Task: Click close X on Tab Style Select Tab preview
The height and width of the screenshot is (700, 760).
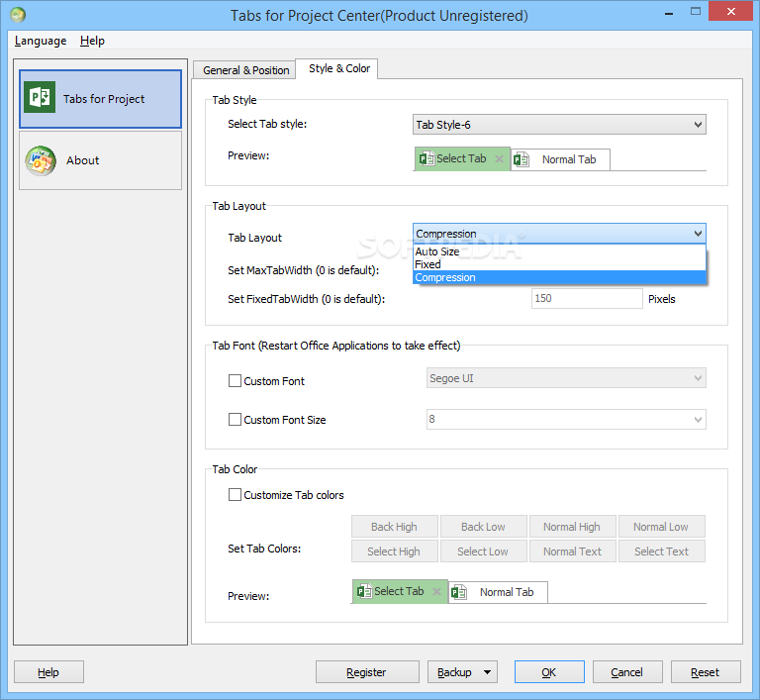Action: [x=499, y=158]
